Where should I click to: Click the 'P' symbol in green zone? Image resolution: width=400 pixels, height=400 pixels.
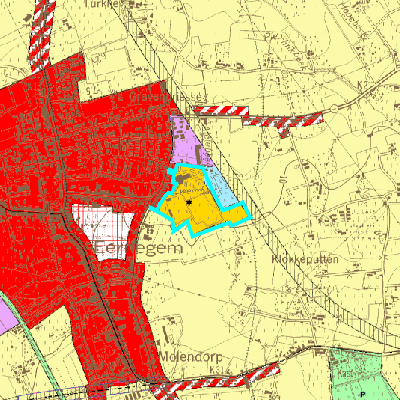click(x=363, y=395)
